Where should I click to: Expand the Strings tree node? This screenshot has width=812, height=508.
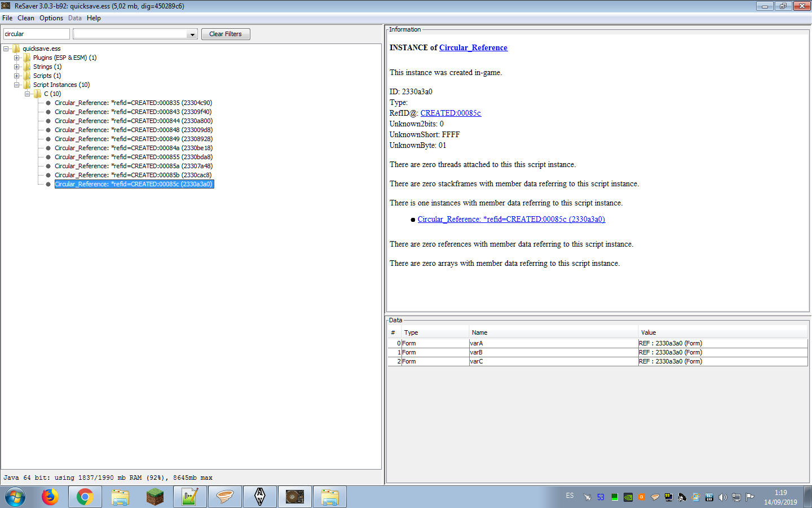pyautogui.click(x=17, y=67)
